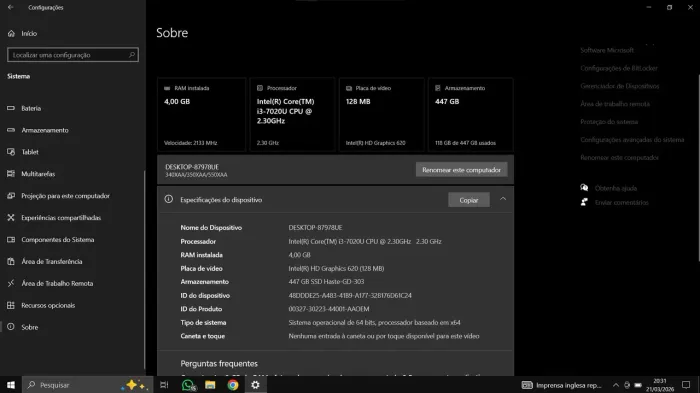
Task: Open Bateria settings page
Action: 31,108
